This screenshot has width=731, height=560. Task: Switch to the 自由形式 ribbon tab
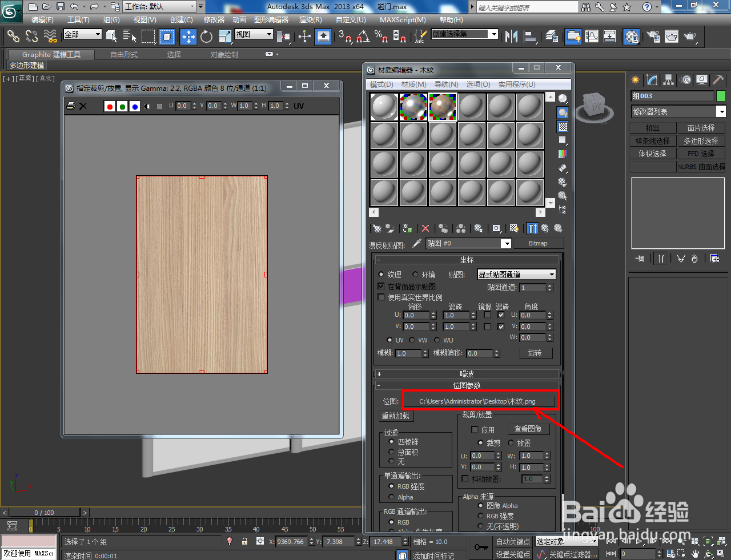point(124,55)
